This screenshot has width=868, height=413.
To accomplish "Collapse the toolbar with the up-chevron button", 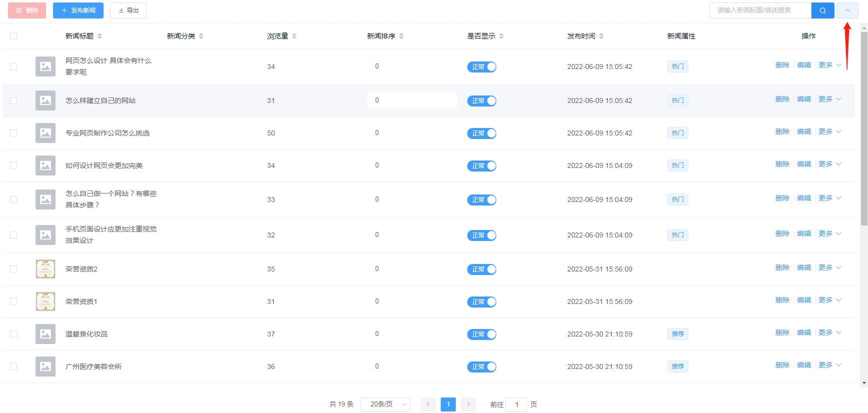I will 847,10.
